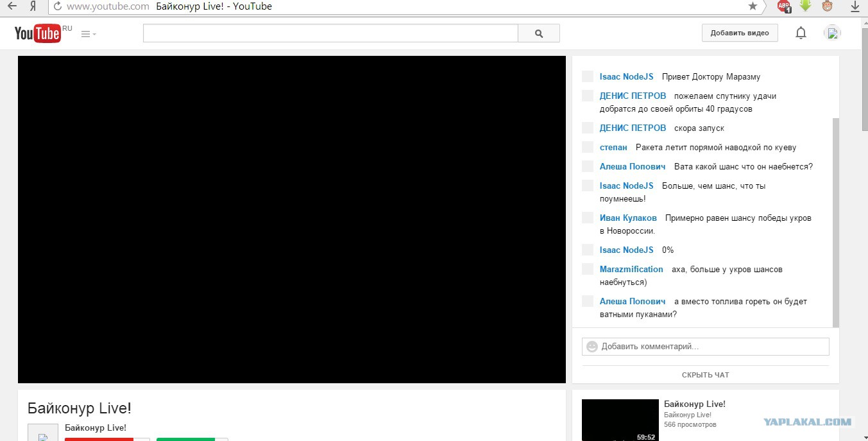Open the Adblock Plus extension icon
Image resolution: width=868 pixels, height=441 pixels.
pos(784,6)
